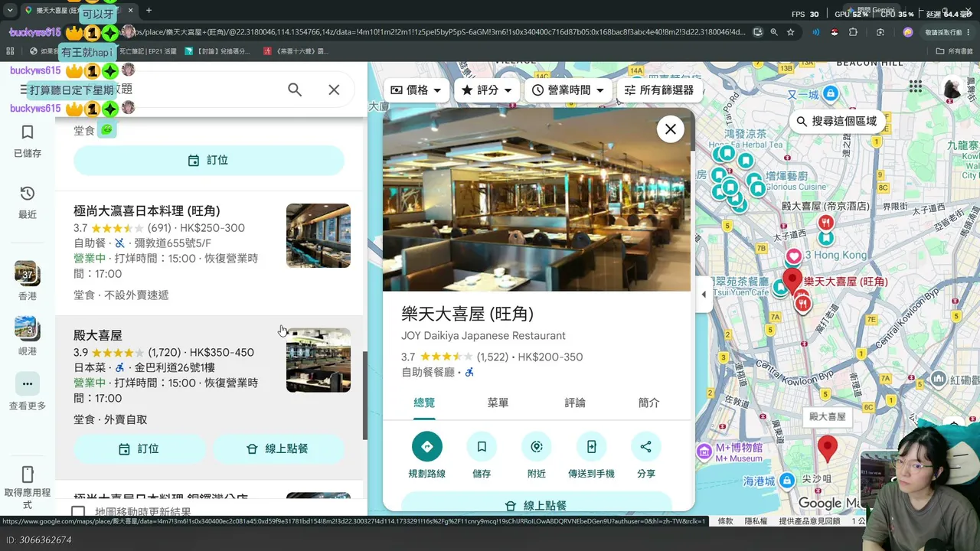The image size is (980, 551).
Task: Click the 樂天大喜屋 (旺角) place title text
Action: (467, 314)
